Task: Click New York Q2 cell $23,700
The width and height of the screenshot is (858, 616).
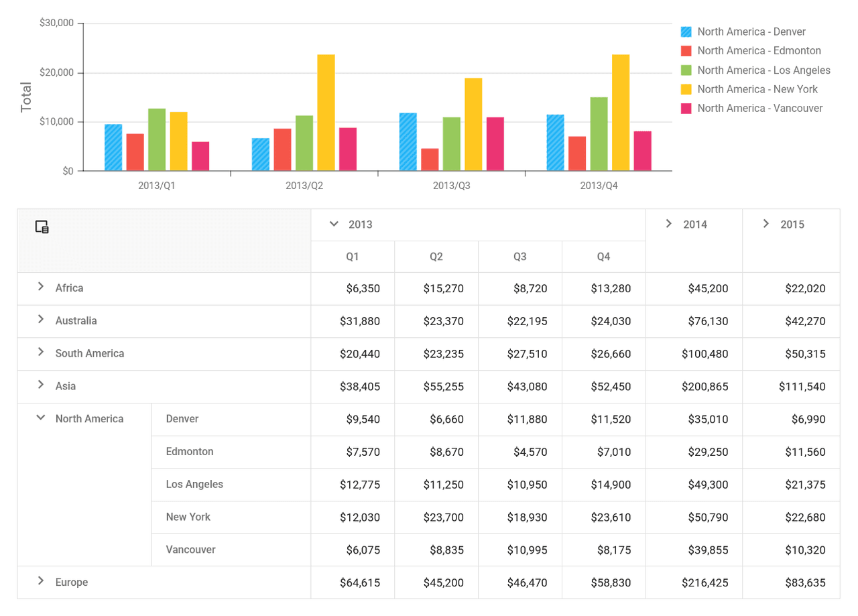Action: coord(436,517)
